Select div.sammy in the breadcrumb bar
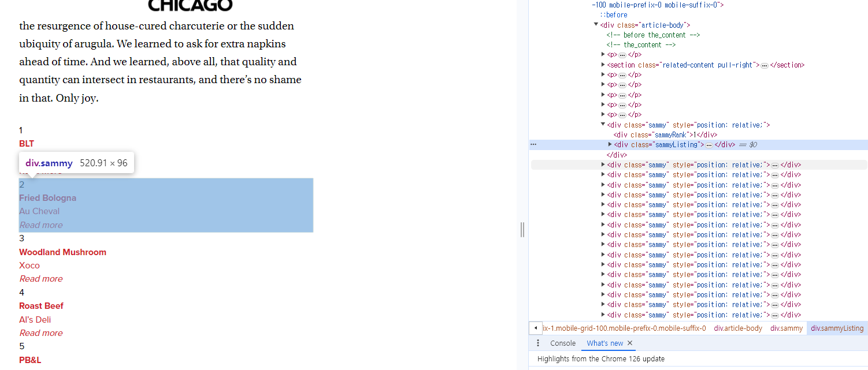868x370 pixels. coord(787,328)
